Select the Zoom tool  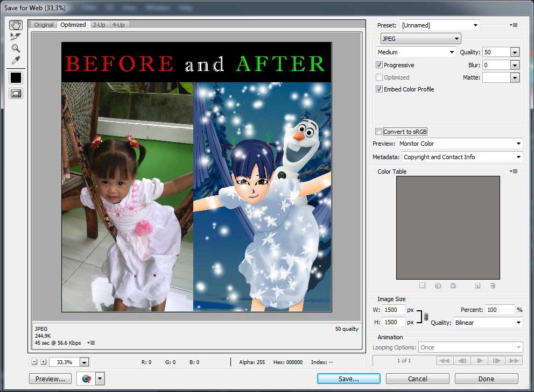[16, 48]
